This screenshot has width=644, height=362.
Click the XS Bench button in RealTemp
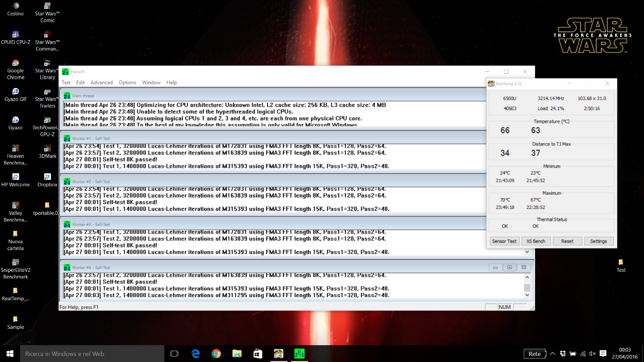coord(536,241)
